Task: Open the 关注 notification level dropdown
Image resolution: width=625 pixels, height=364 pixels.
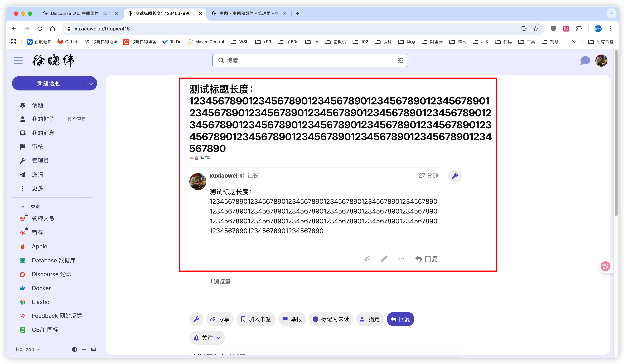Action: pyautogui.click(x=207, y=338)
